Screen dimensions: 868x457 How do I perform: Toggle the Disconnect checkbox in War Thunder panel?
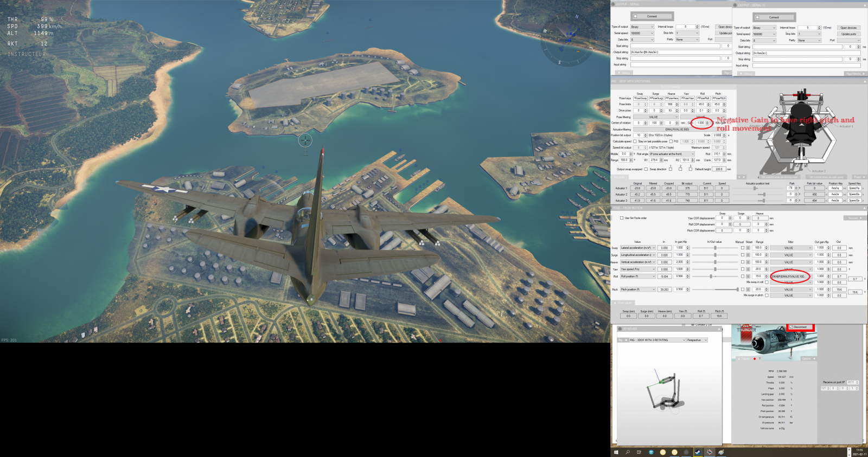click(x=792, y=327)
